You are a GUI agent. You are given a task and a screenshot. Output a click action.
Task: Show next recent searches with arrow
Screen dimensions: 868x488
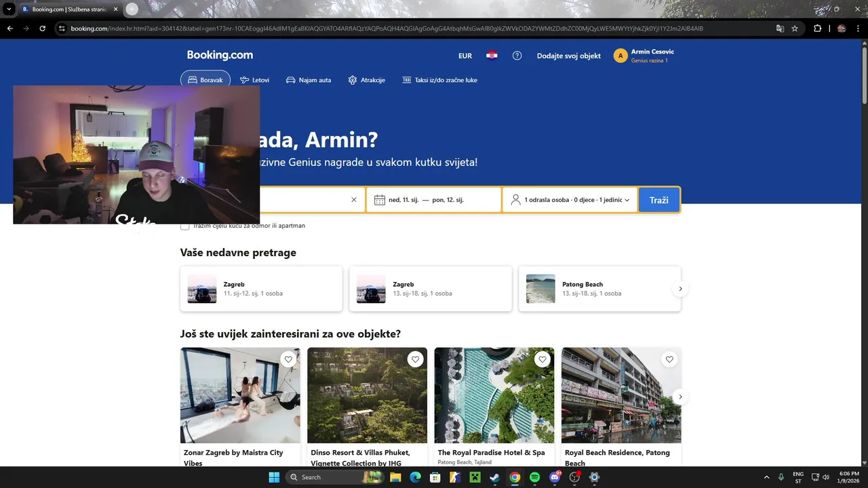point(680,289)
